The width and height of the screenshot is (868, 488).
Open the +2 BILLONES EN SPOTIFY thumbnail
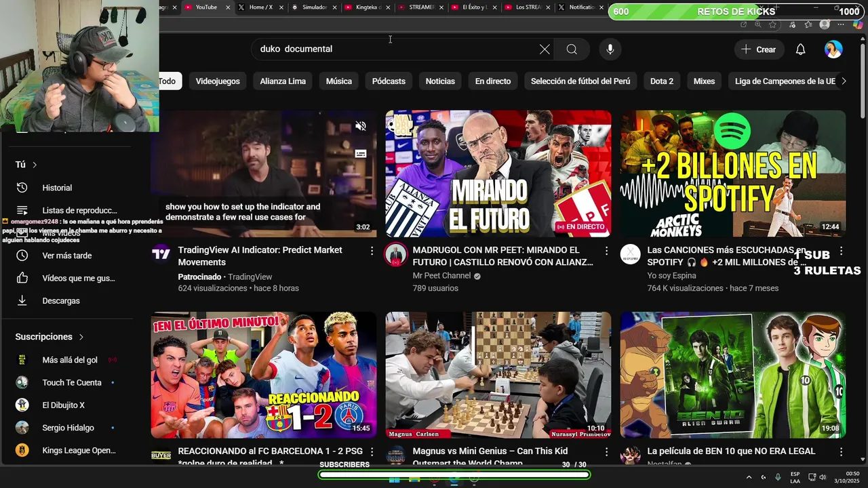(733, 174)
